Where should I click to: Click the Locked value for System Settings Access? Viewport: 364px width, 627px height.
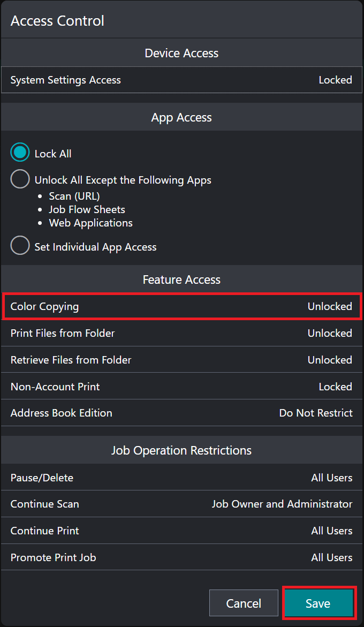[335, 80]
